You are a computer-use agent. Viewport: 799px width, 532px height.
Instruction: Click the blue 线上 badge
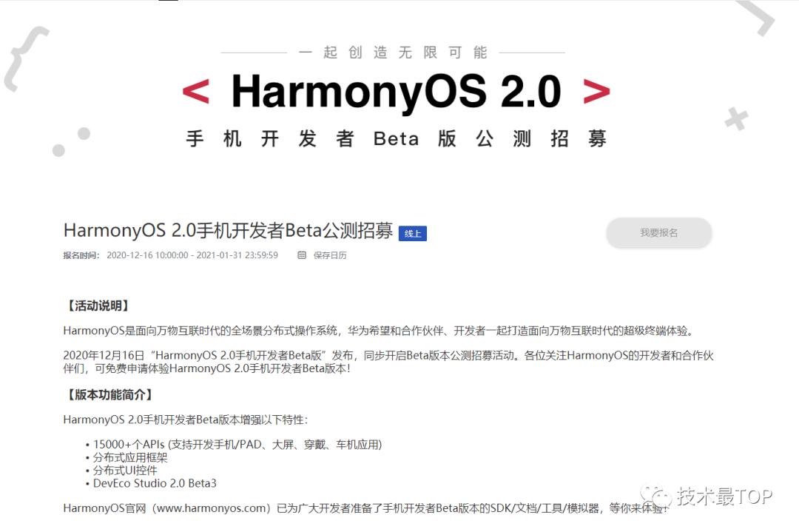412,233
